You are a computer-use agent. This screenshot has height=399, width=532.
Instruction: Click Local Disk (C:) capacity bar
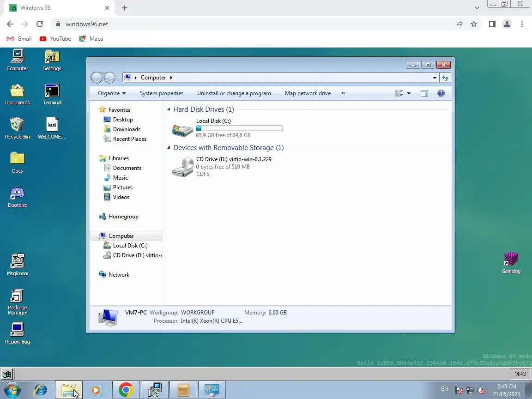[x=239, y=128]
